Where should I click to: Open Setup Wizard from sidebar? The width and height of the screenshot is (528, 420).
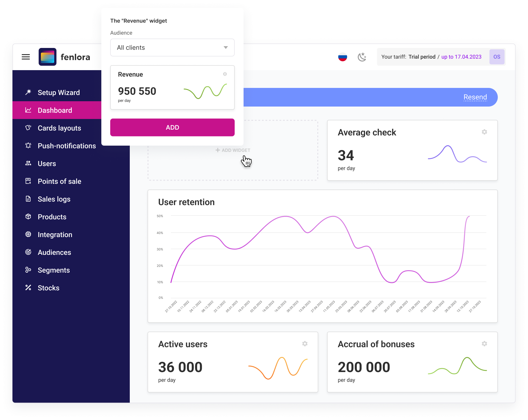pos(59,93)
